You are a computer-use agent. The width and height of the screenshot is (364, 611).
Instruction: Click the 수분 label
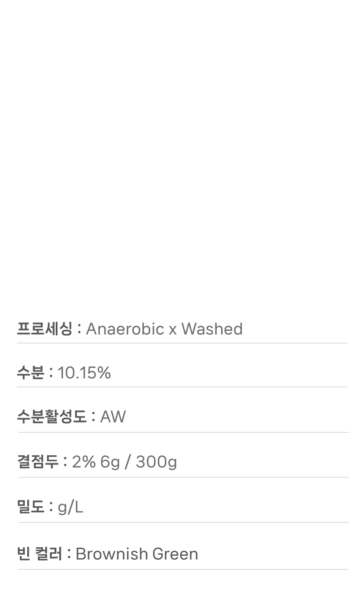[31, 373]
